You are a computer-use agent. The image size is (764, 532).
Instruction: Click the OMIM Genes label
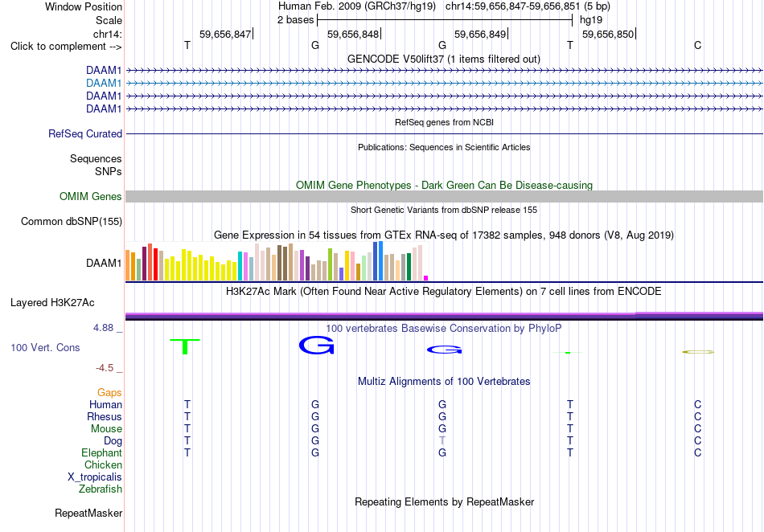pos(90,197)
